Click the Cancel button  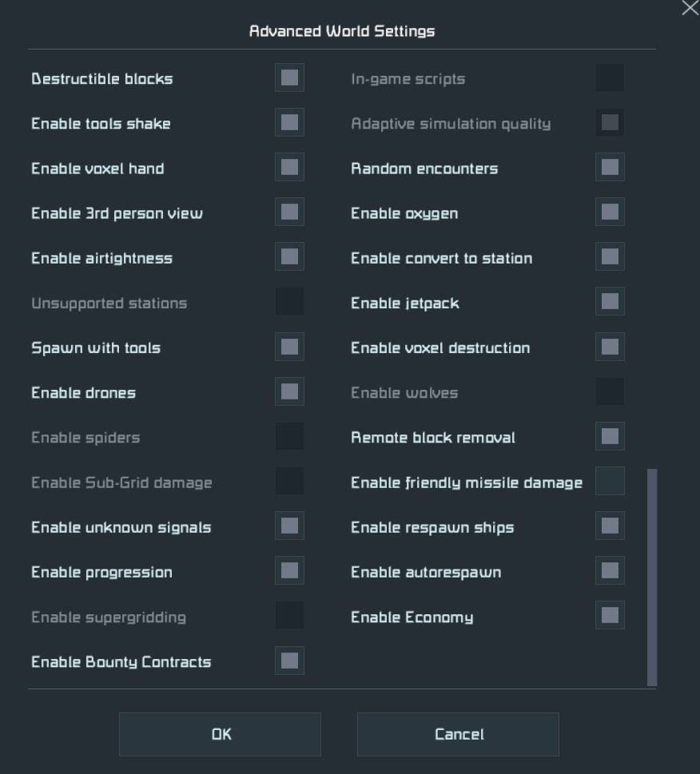[x=458, y=734]
